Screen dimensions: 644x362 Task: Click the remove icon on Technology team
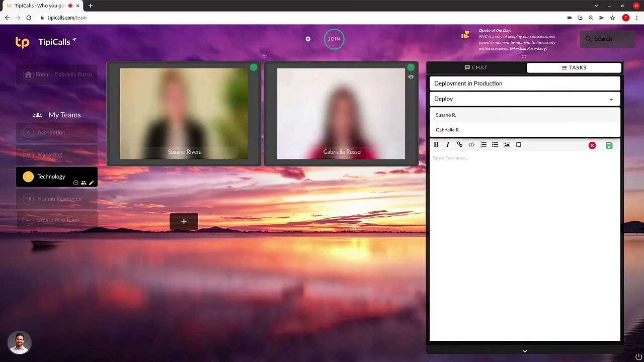pyautogui.click(x=76, y=183)
